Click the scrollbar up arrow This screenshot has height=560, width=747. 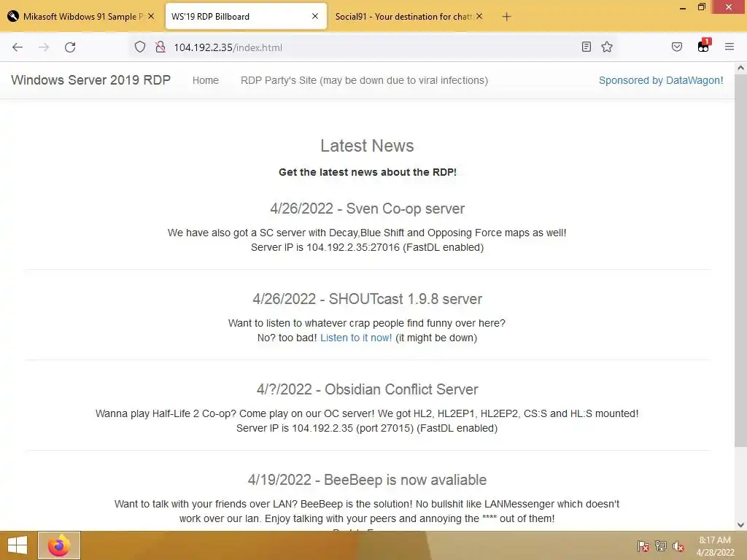[x=740, y=68]
